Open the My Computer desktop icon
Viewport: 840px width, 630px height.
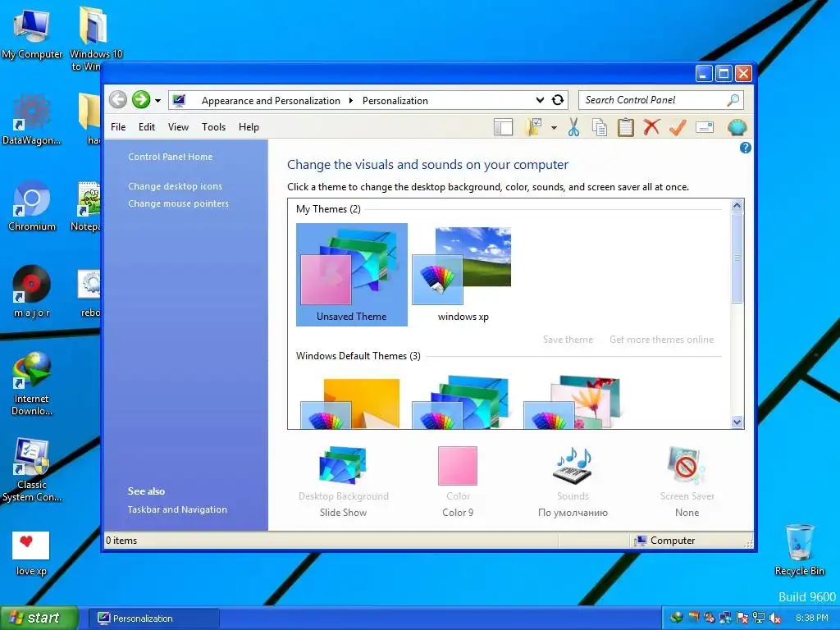(32, 33)
